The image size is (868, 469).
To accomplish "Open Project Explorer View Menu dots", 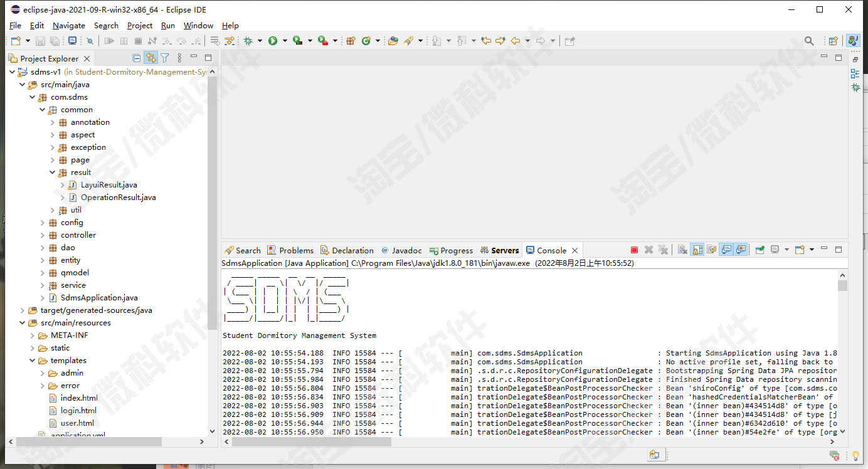I will (179, 58).
